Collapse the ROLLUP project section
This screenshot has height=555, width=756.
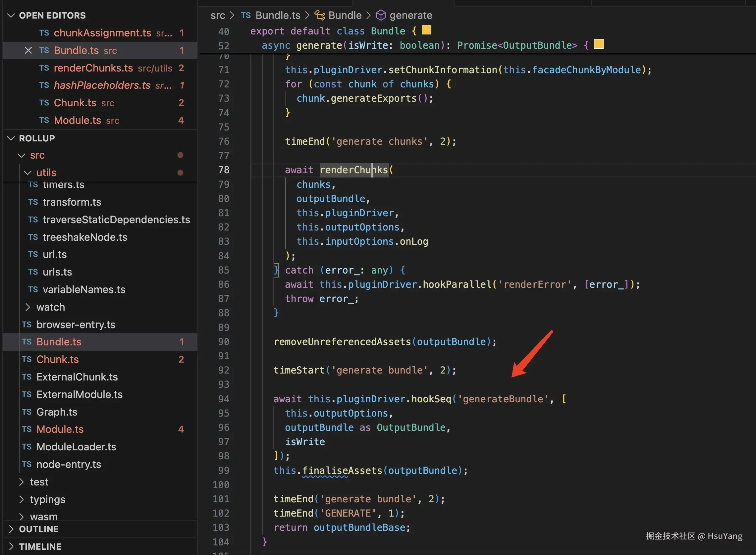coord(11,138)
